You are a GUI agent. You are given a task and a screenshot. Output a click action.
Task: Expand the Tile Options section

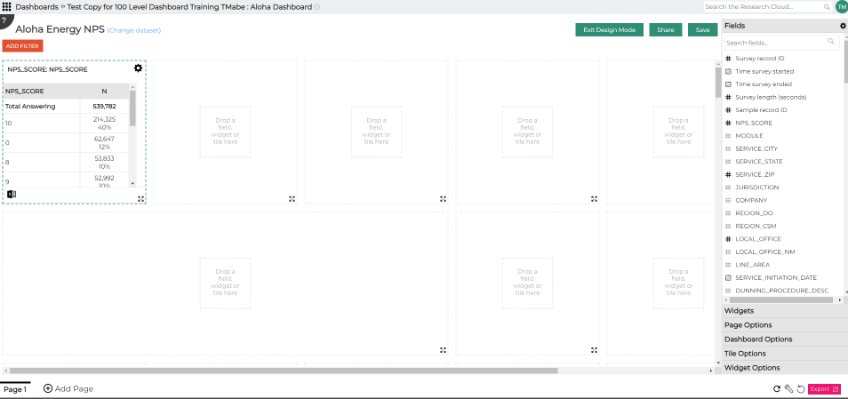(784, 353)
